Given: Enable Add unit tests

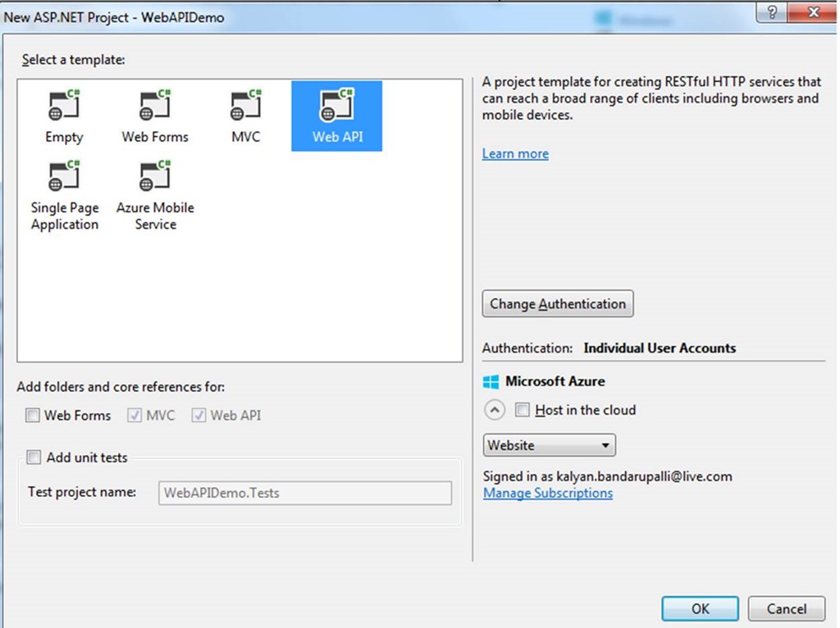Looking at the screenshot, I should coord(34,457).
